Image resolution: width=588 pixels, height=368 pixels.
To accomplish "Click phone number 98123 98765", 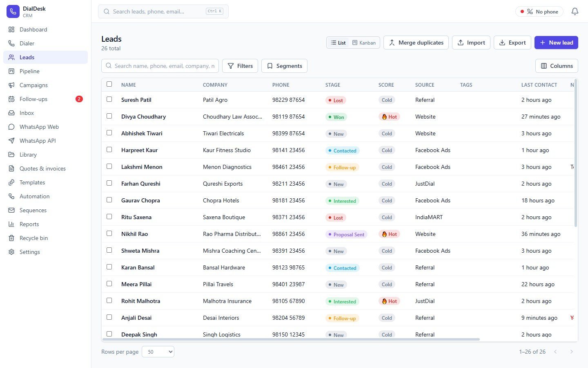I will (288, 267).
